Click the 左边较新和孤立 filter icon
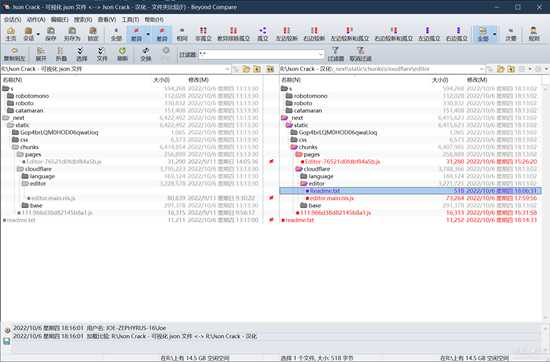 pyautogui.click(x=350, y=34)
